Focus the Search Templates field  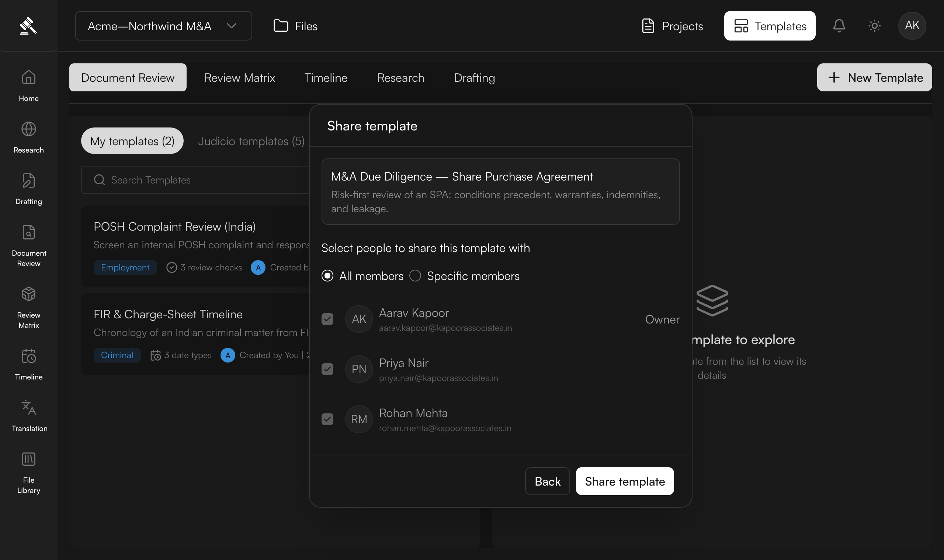click(x=196, y=180)
